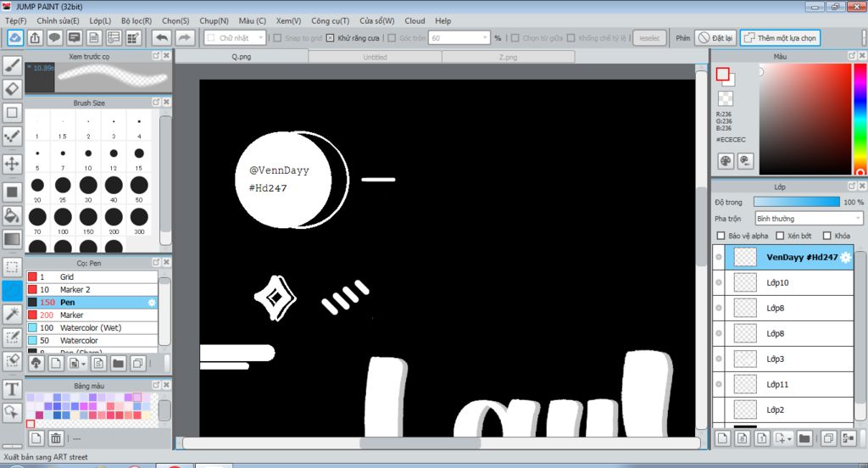Image resolution: width=868 pixels, height=468 pixels.
Task: Open the Chữ nhật selection shape dropdown
Action: (236, 37)
